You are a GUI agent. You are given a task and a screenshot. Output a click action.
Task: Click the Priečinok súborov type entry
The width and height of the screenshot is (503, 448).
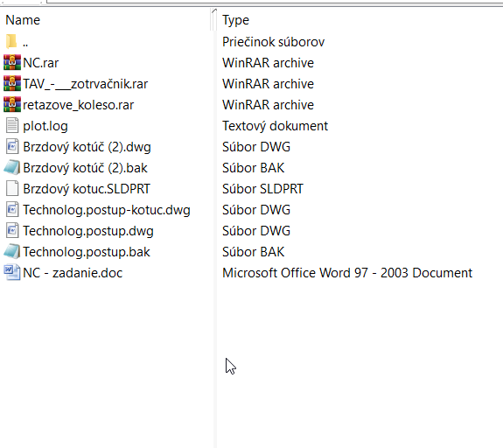pos(273,42)
